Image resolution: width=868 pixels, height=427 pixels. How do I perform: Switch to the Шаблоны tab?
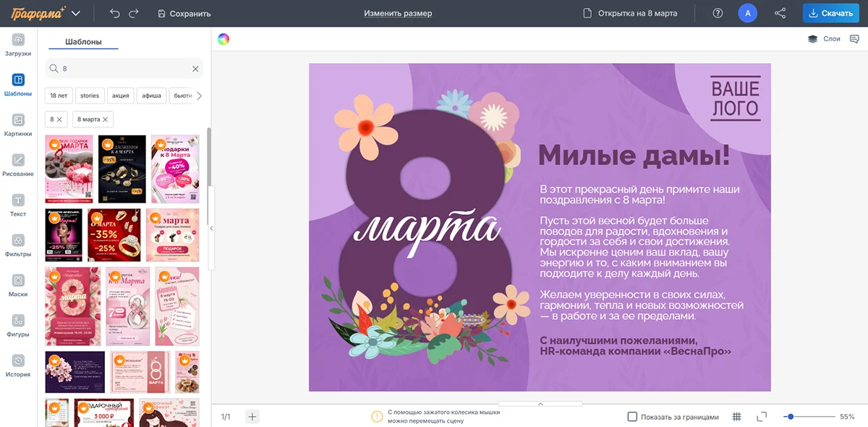(x=83, y=42)
